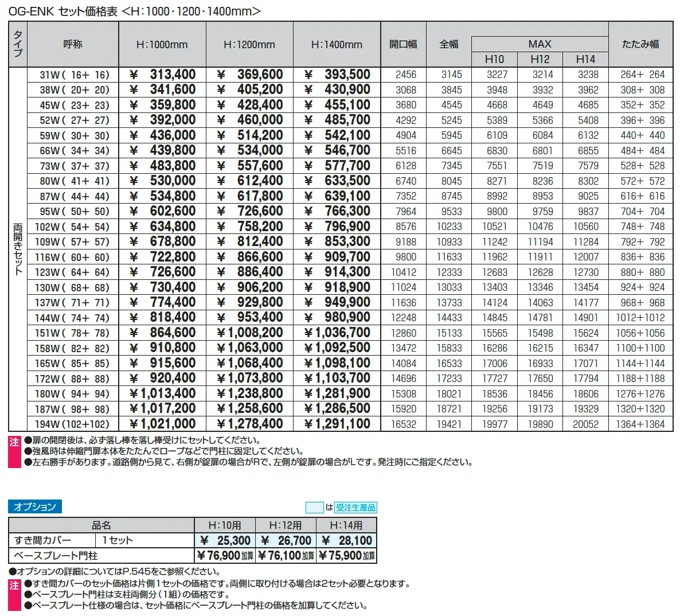The width and height of the screenshot is (680, 616).
Task: Select row name 158W ( 82+ 82)
Action: (x=72, y=348)
